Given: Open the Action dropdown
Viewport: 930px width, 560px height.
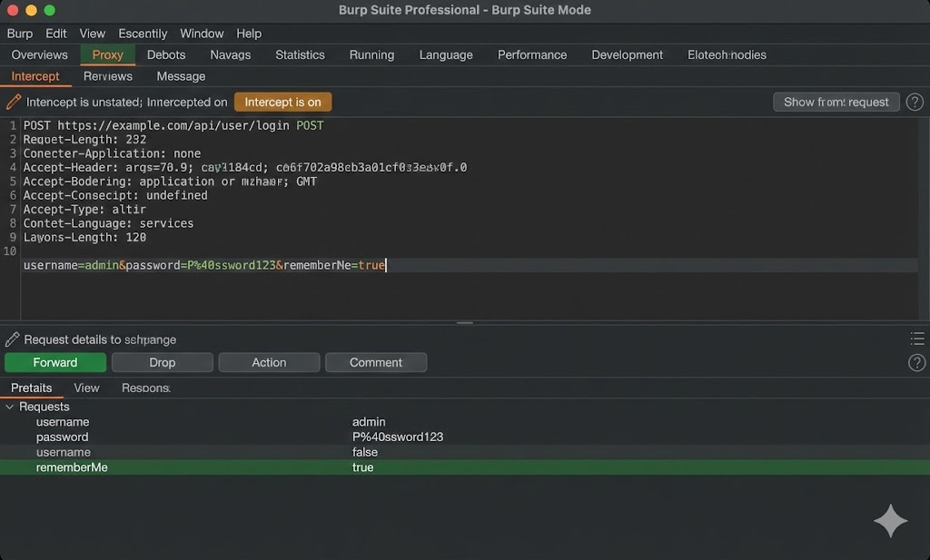Looking at the screenshot, I should [269, 362].
